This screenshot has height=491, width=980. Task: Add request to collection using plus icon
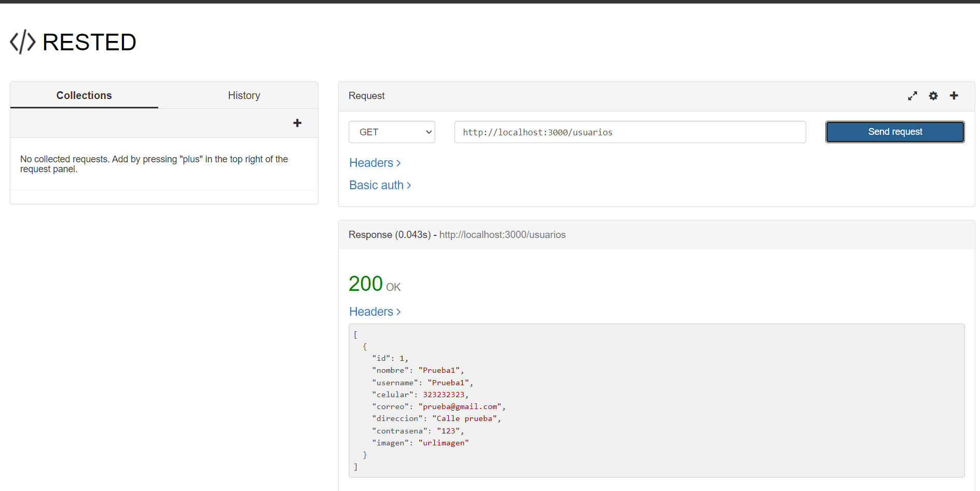954,95
